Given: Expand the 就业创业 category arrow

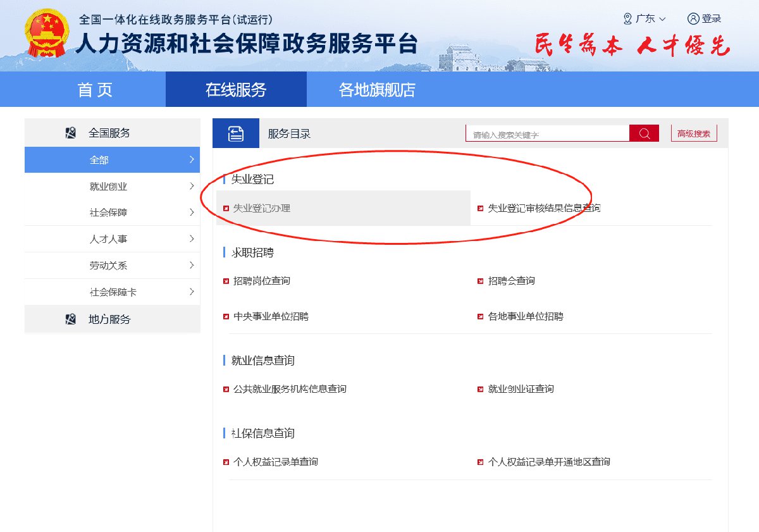Looking at the screenshot, I should pos(191,187).
